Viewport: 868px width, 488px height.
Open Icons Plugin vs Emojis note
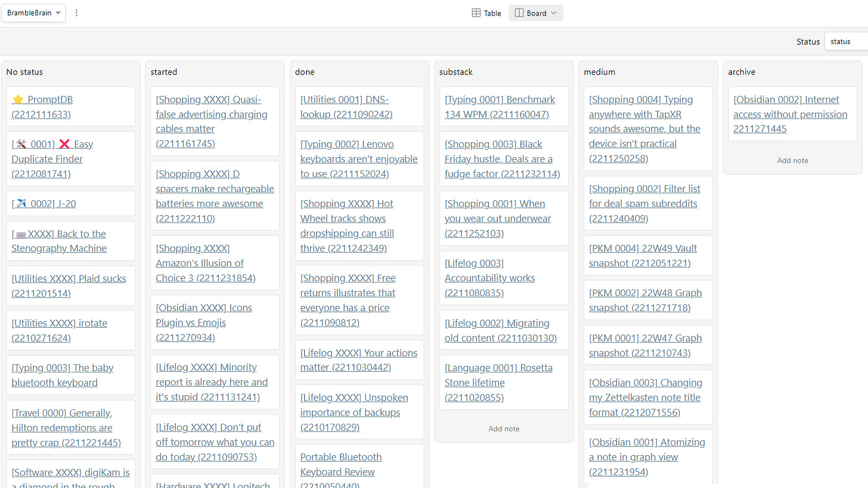point(215,322)
